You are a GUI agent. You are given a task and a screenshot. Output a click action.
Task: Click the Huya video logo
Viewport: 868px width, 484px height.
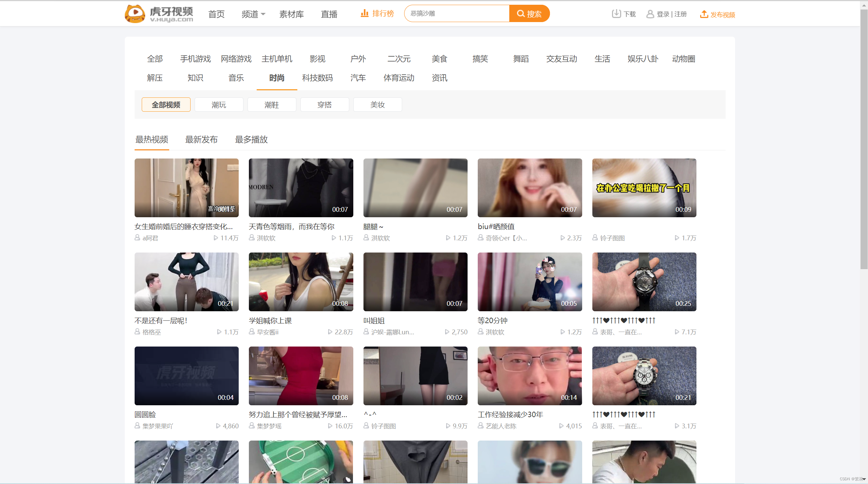[159, 14]
